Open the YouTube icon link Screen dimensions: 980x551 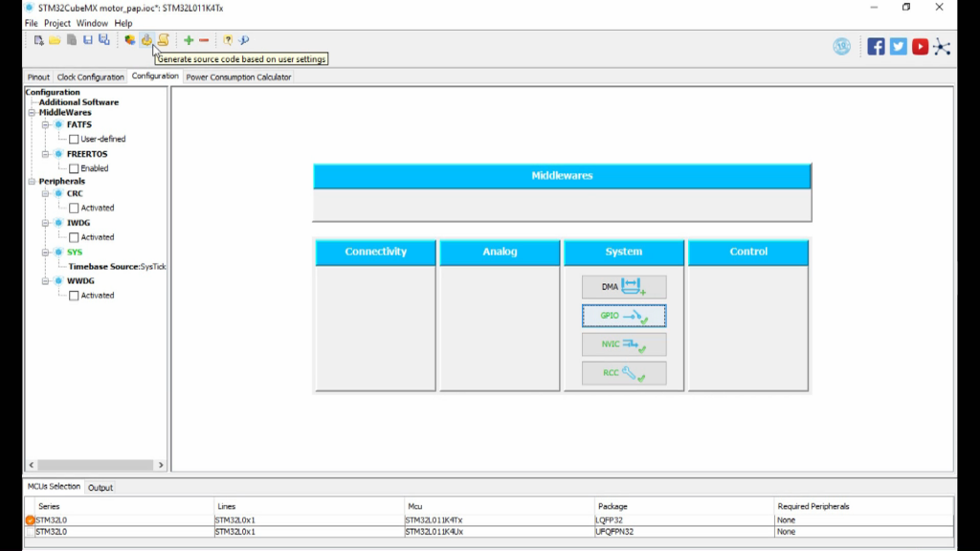click(920, 46)
